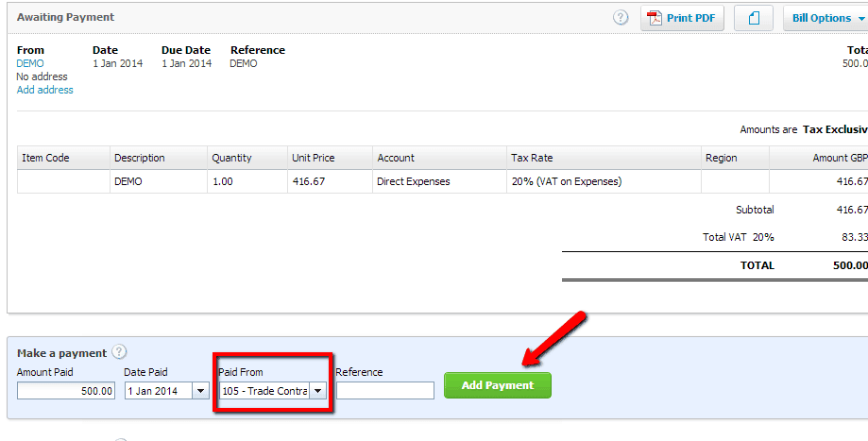Select the unit price cell 416.67
Screen dimensions: 868x441
pos(330,181)
